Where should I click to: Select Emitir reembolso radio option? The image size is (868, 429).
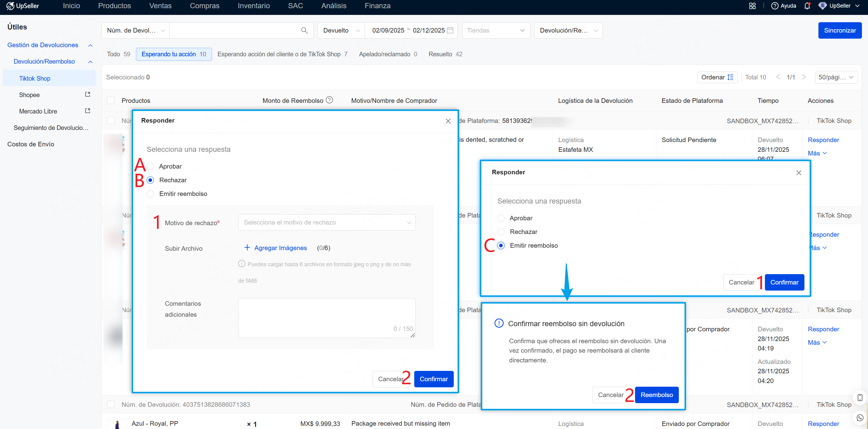151,194
